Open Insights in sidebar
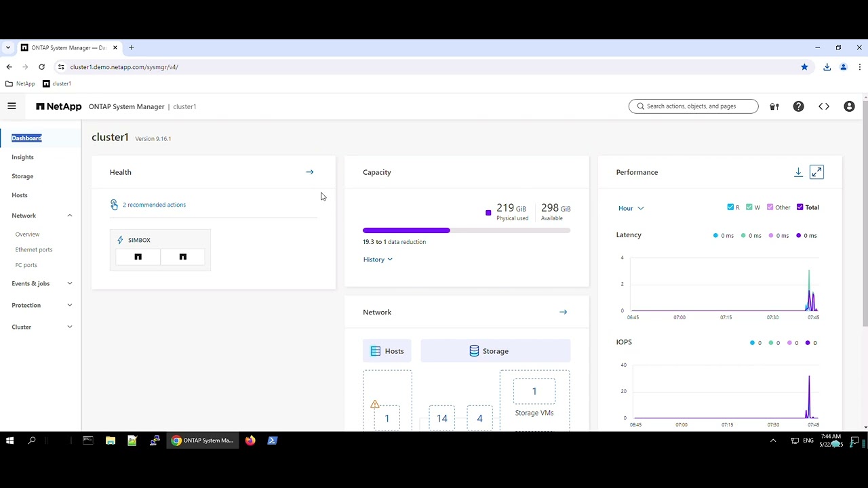The height and width of the screenshot is (488, 868). [22, 157]
